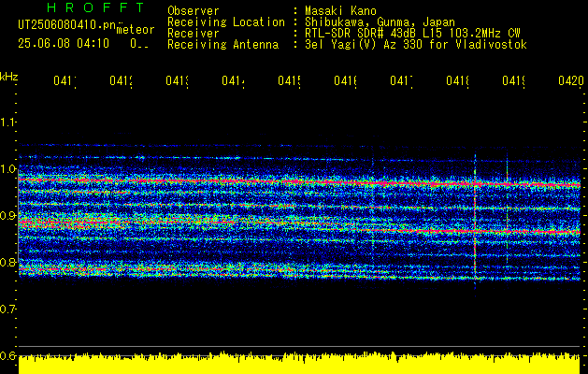Select the timestamp 25.06.08 04:10

pos(64,43)
